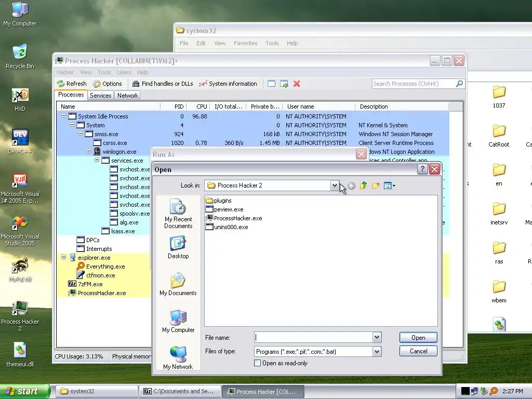Click the find window icon in the toolbar
The height and width of the screenshot is (399, 532).
[271, 84]
